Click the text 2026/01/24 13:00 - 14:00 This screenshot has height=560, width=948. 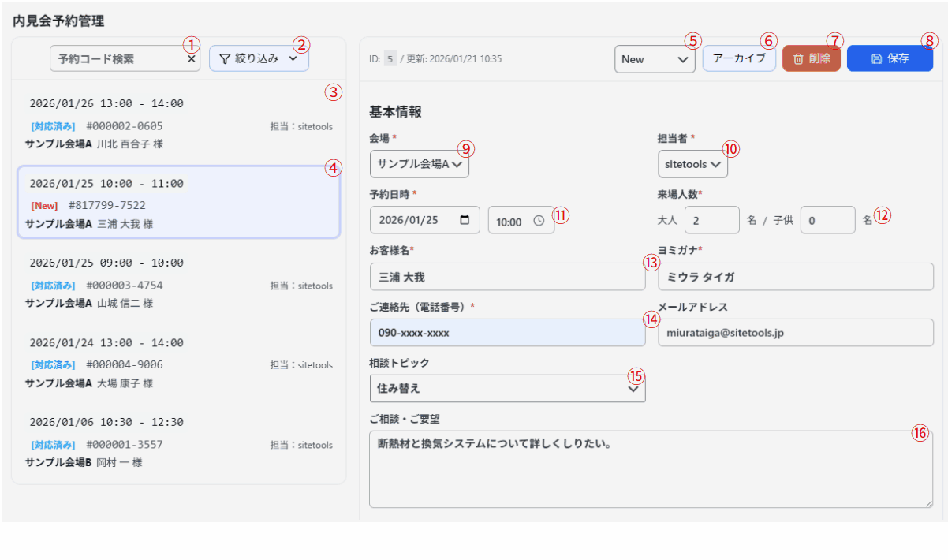point(106,342)
